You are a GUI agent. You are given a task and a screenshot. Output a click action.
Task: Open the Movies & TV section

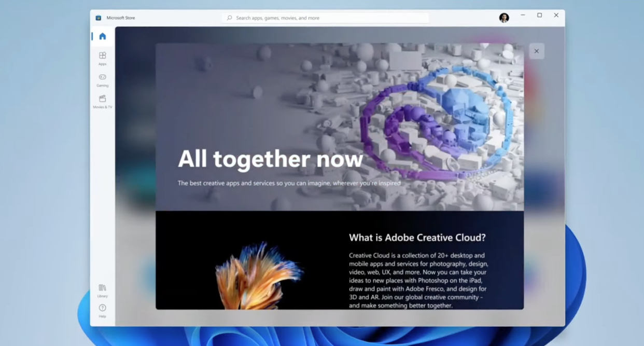click(103, 102)
